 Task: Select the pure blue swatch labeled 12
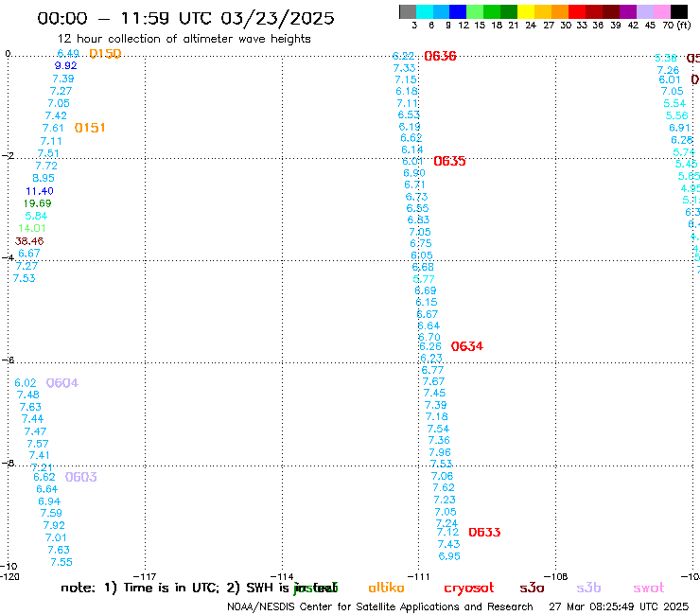pyautogui.click(x=458, y=11)
